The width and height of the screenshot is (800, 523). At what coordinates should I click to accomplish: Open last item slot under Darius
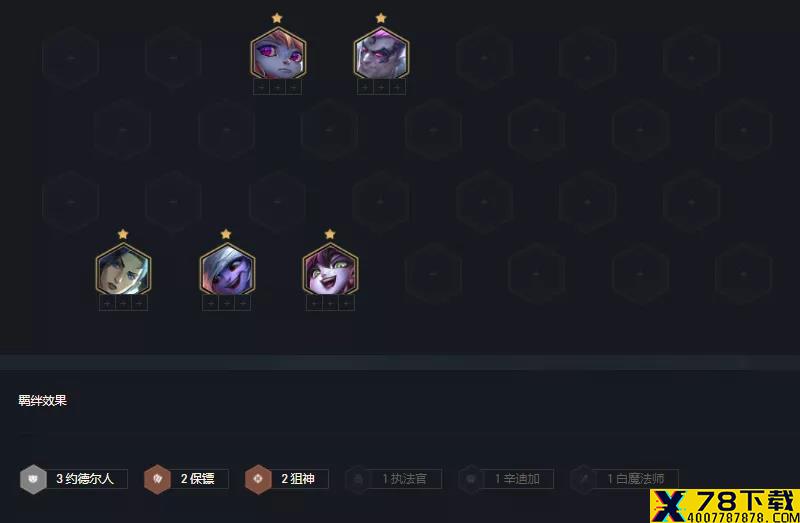pyautogui.click(x=397, y=87)
